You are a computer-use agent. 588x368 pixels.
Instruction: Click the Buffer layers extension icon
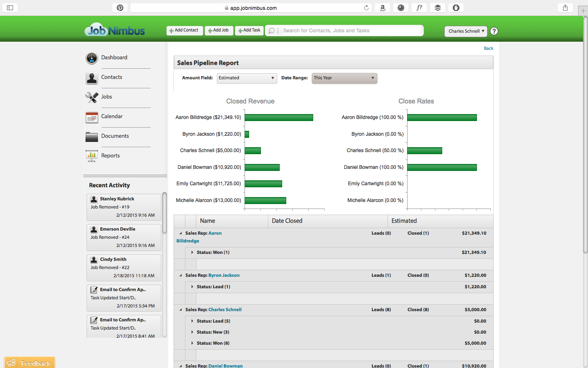438,8
